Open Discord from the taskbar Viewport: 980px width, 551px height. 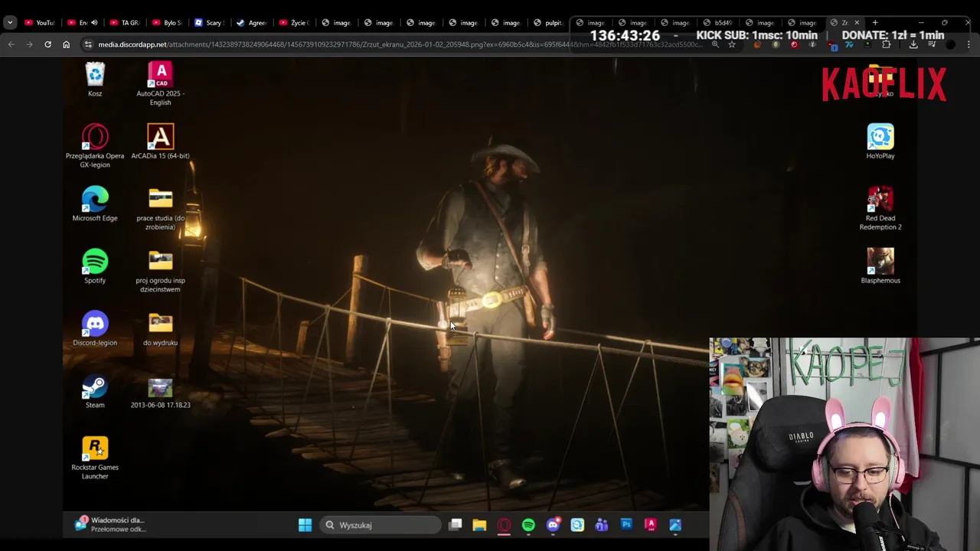553,525
